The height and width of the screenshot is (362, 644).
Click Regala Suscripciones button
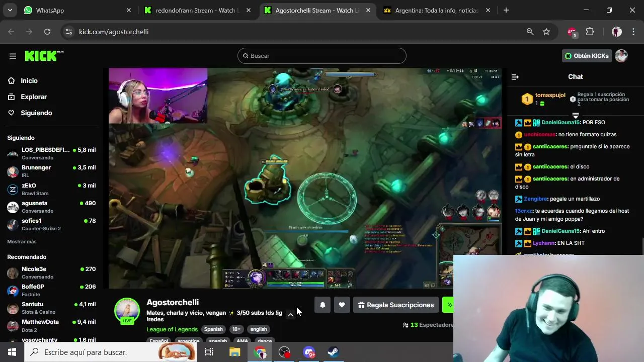(x=395, y=305)
